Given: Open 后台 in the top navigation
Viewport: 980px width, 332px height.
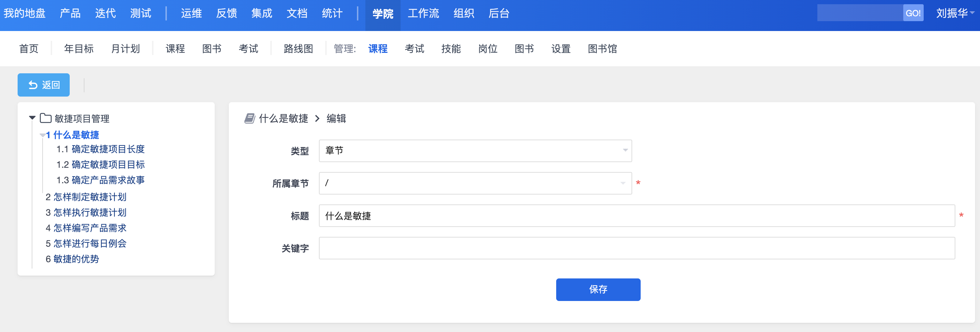Looking at the screenshot, I should click(499, 13).
